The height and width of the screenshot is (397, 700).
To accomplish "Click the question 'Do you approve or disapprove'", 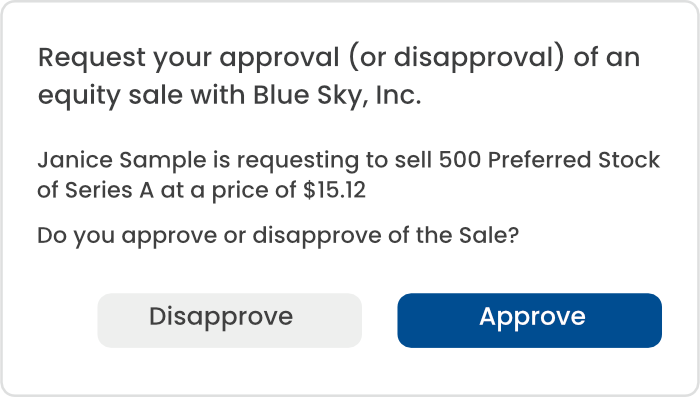I will 209,237.
